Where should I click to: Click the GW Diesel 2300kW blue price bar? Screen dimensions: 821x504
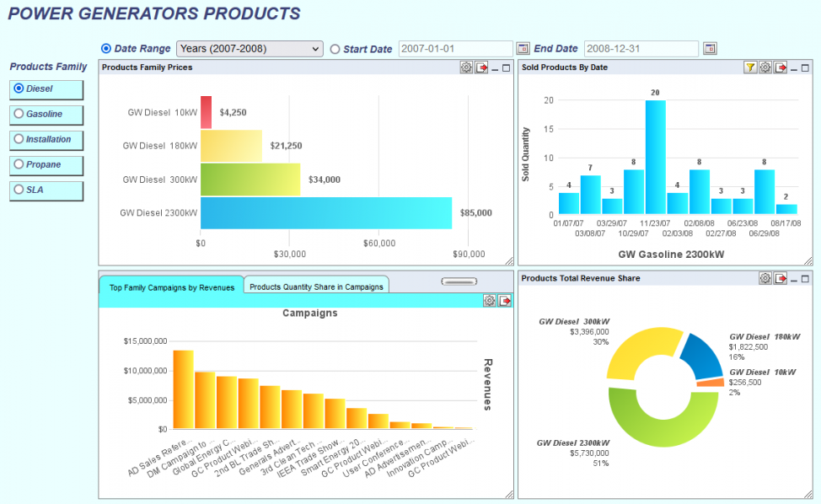click(325, 212)
